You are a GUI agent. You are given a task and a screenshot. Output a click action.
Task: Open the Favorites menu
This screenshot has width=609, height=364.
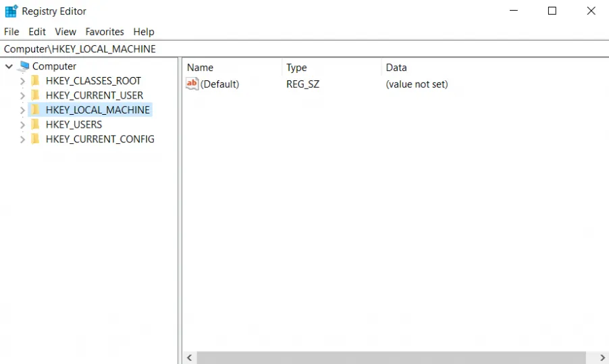coord(105,32)
